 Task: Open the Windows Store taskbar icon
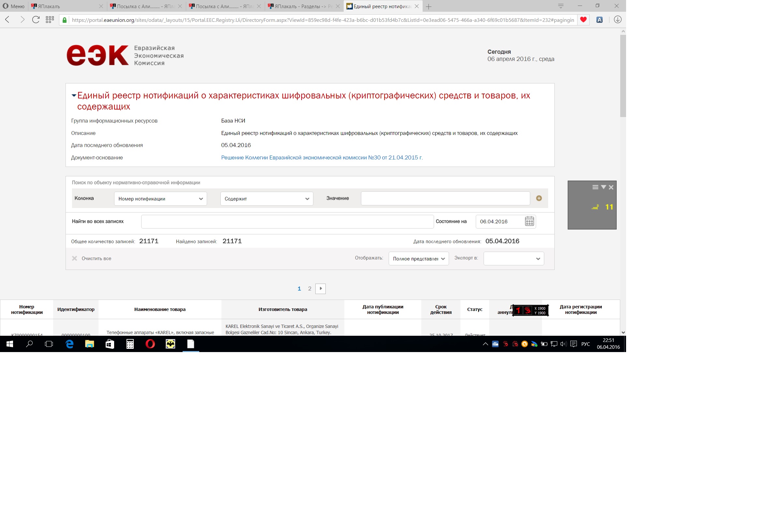click(110, 344)
